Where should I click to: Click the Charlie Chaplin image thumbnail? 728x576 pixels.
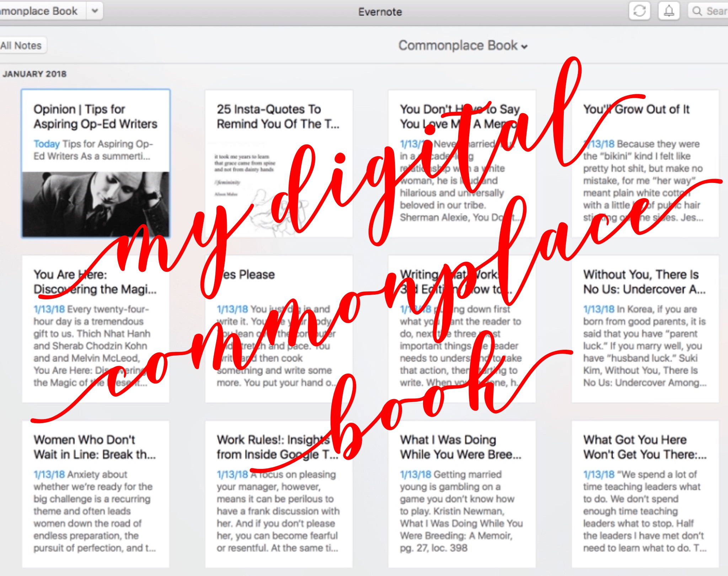coord(96,199)
